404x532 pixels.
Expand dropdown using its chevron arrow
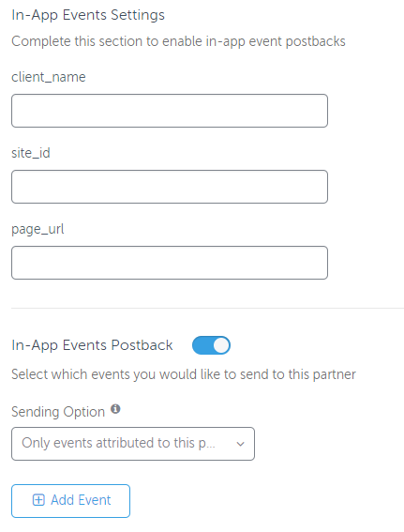click(240, 444)
